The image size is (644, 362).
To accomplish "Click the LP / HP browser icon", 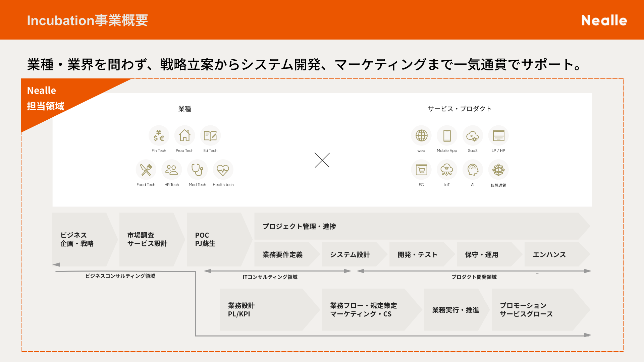I will pyautogui.click(x=498, y=136).
